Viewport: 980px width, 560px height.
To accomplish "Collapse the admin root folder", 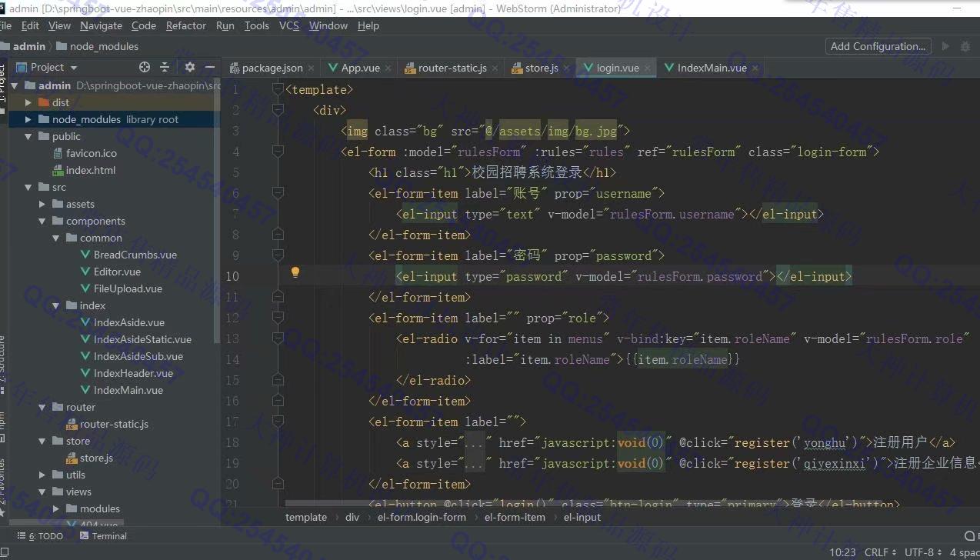I will click(x=15, y=85).
